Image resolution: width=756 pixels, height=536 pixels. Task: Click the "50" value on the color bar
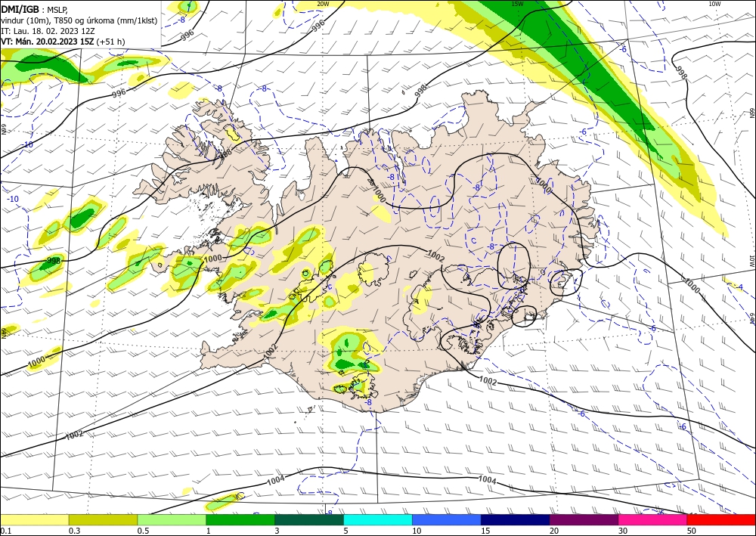[x=692, y=531]
